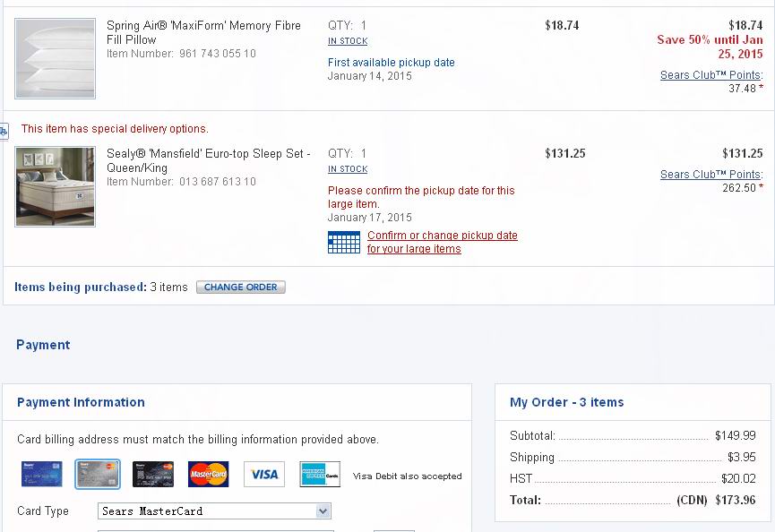
Task: Check IN STOCK status for the pillow
Action: click(348, 41)
